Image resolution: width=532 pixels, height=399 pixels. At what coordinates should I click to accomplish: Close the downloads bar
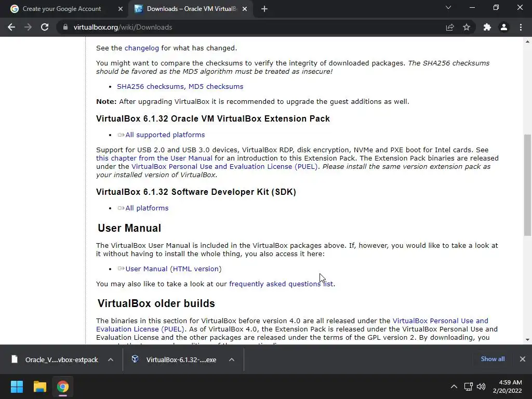[x=523, y=359]
